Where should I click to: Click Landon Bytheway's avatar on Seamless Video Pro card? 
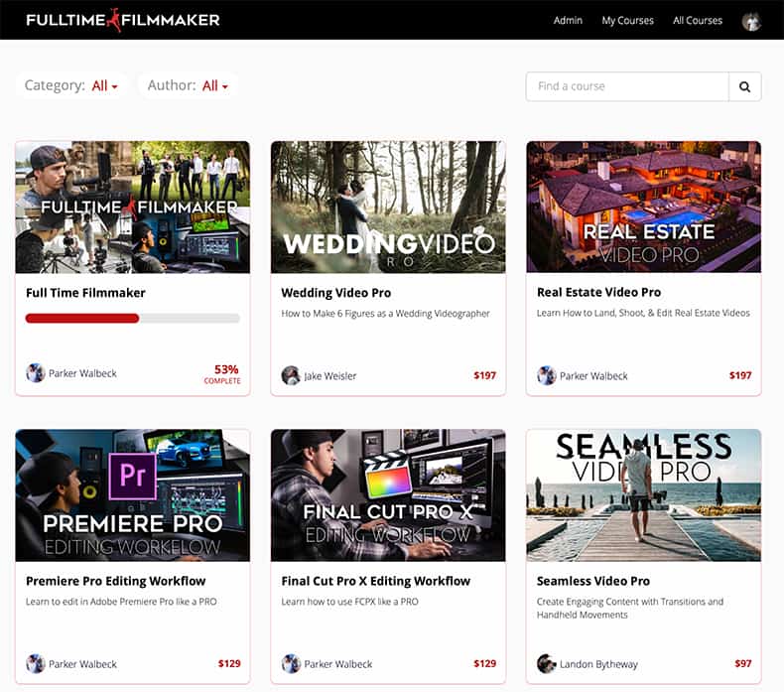coord(547,664)
